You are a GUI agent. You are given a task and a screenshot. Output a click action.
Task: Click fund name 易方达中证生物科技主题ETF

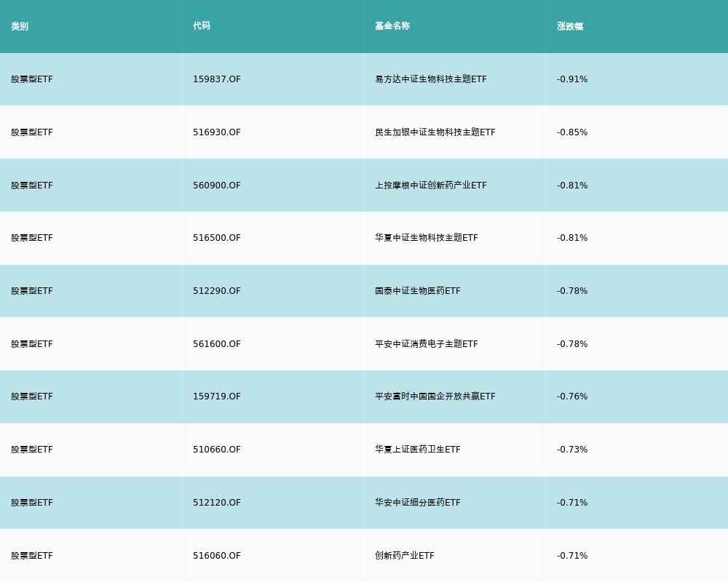pyautogui.click(x=431, y=79)
